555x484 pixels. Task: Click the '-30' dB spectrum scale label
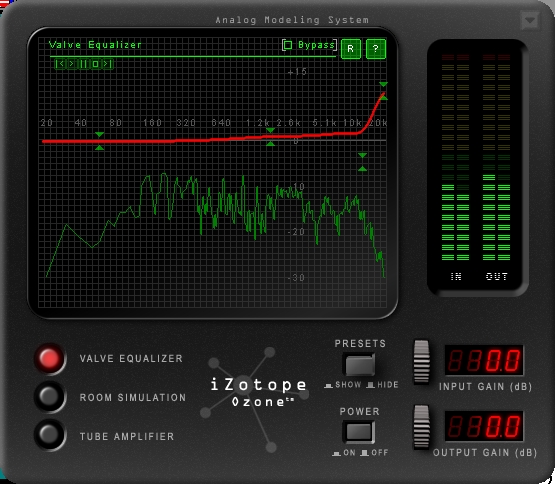tap(296, 278)
